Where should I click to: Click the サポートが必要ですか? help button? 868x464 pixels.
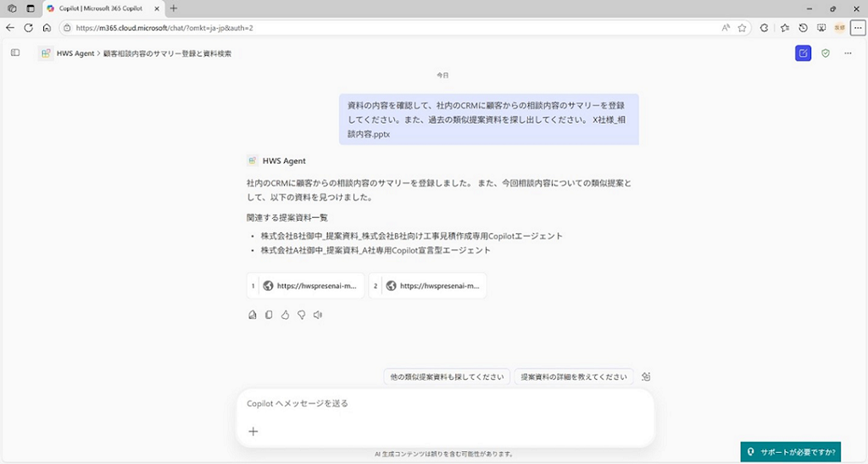[x=790, y=451]
